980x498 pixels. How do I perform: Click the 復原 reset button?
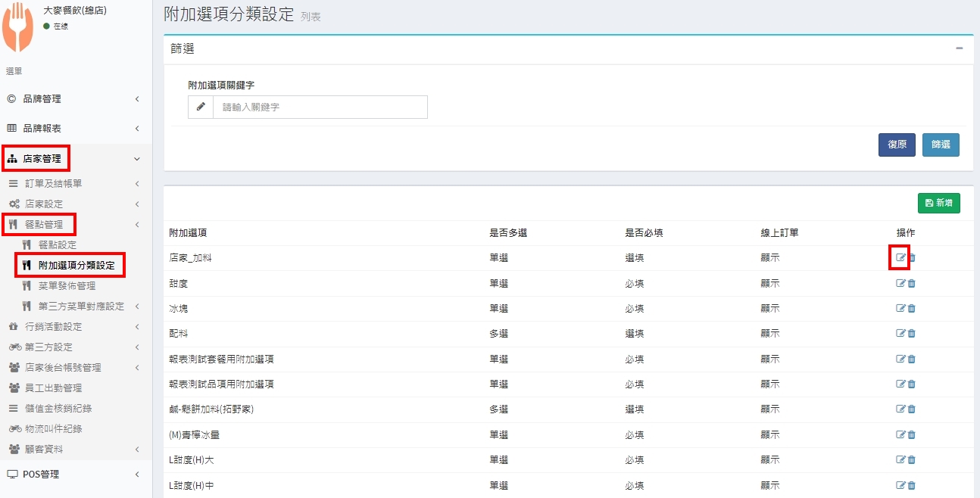pos(897,145)
